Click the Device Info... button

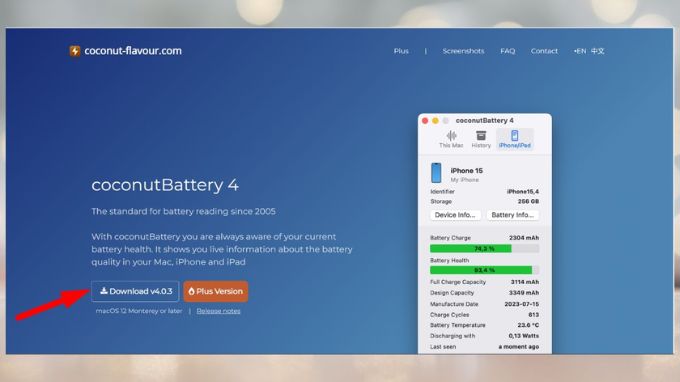point(455,215)
